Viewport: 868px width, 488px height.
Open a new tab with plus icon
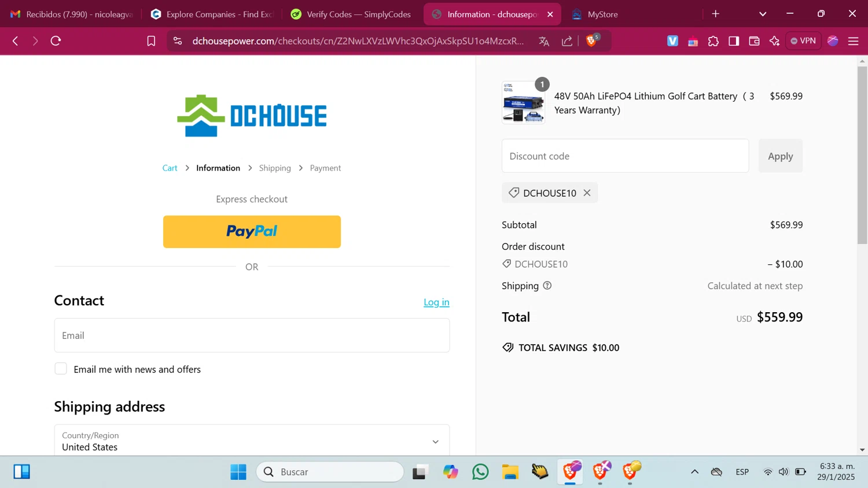tap(716, 14)
